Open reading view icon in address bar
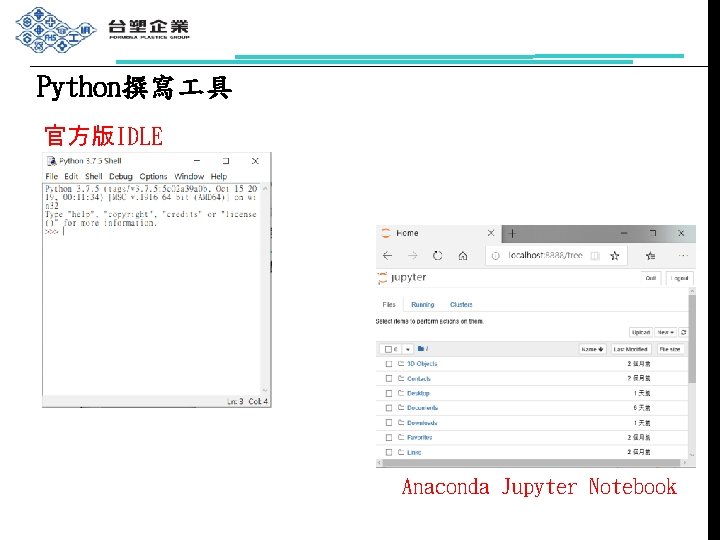Screen dimensions: 720x540 click(x=595, y=256)
